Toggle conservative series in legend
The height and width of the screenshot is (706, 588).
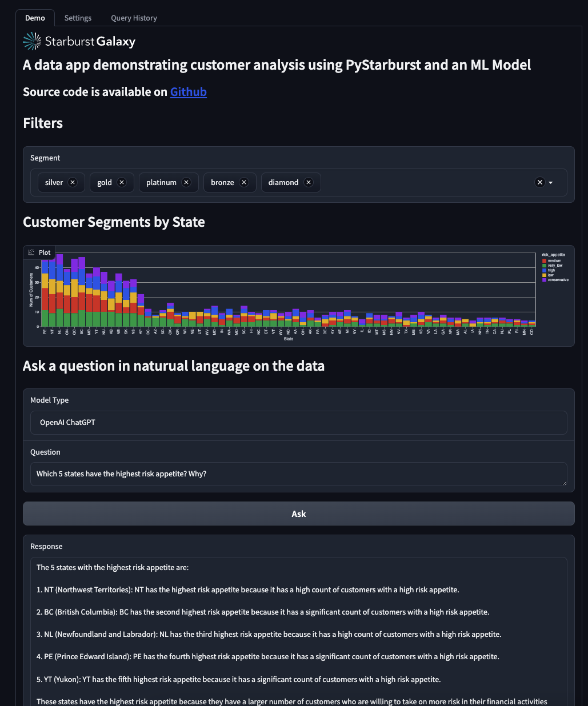tap(557, 280)
